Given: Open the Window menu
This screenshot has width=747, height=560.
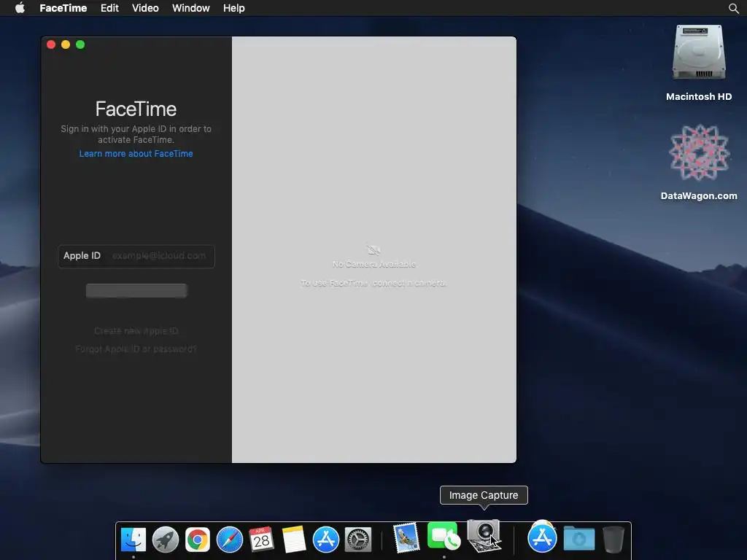Looking at the screenshot, I should tap(191, 8).
